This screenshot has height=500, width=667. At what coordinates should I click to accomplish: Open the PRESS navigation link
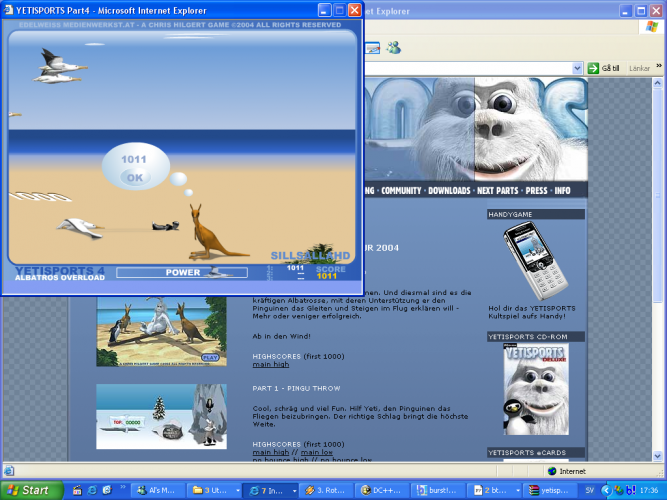[x=537, y=190]
